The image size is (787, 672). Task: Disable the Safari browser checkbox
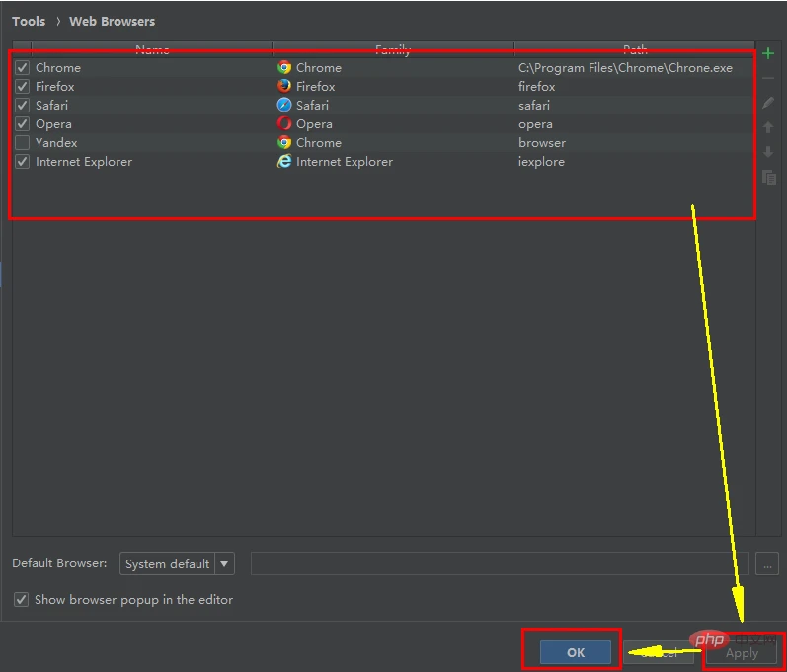[22, 106]
